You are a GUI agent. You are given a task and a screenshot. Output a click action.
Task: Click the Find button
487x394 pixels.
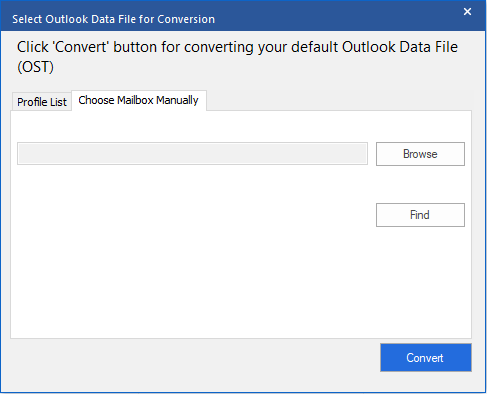tap(420, 215)
